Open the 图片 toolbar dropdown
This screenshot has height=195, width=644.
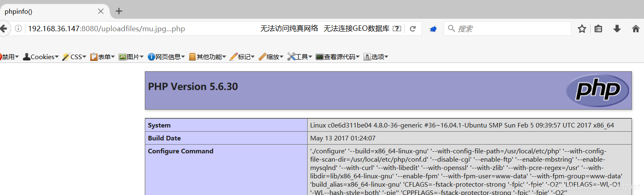(131, 57)
